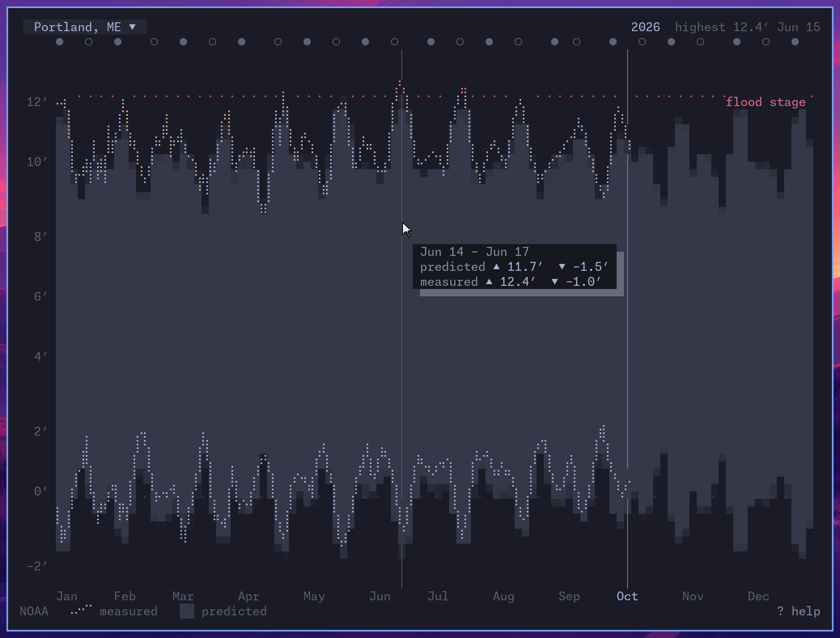Click the dropdown arrow beside Portland, ME
Viewport: 840px width, 638px height.
click(132, 27)
